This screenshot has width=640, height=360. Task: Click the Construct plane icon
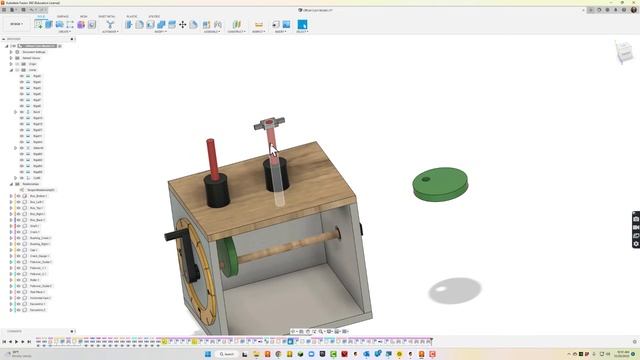(236, 24)
